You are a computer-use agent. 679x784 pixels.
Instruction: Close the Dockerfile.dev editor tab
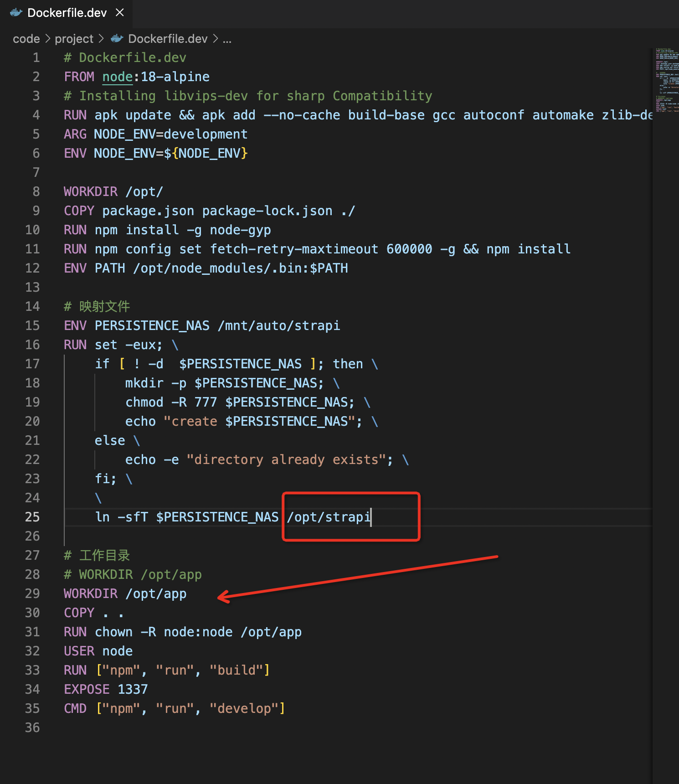pos(120,12)
